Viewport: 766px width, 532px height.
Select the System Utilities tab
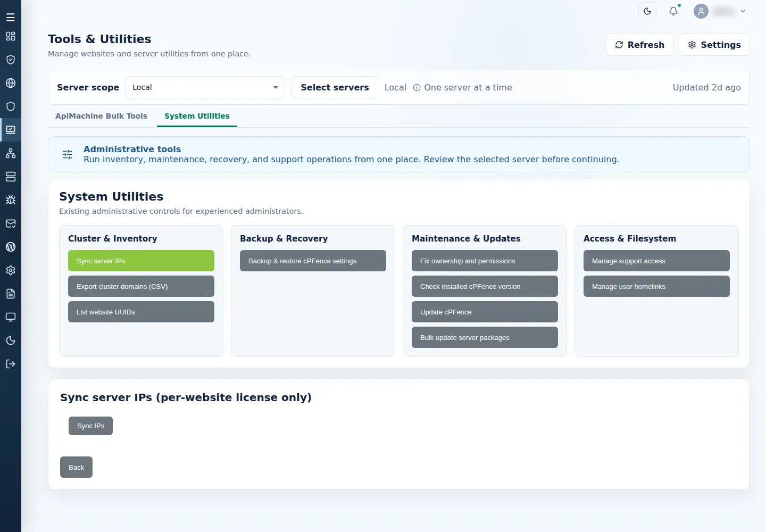point(197,116)
